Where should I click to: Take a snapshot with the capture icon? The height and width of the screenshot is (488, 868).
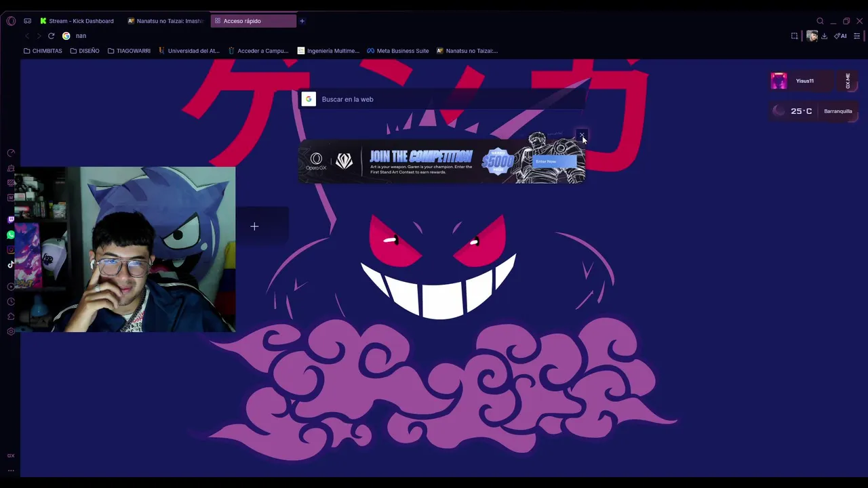click(795, 36)
